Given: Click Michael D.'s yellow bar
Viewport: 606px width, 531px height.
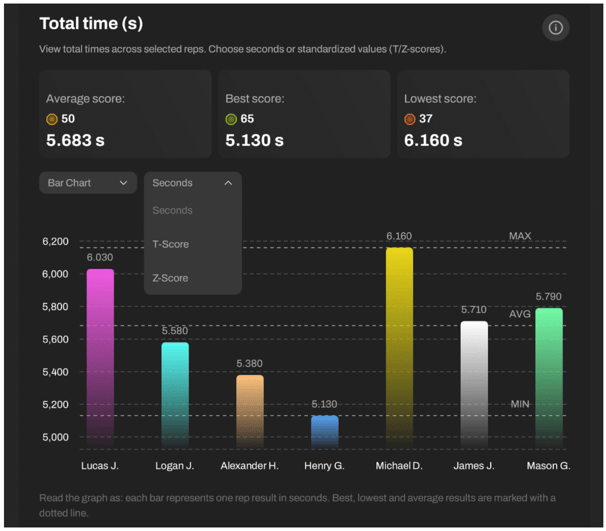Looking at the screenshot, I should 399,345.
